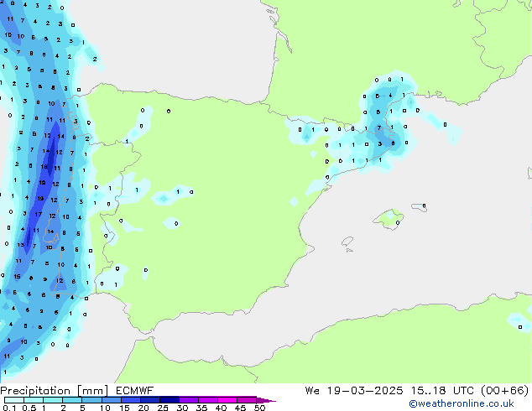
Task: Select the 35–40 mm legend color box
Action: [207, 400]
